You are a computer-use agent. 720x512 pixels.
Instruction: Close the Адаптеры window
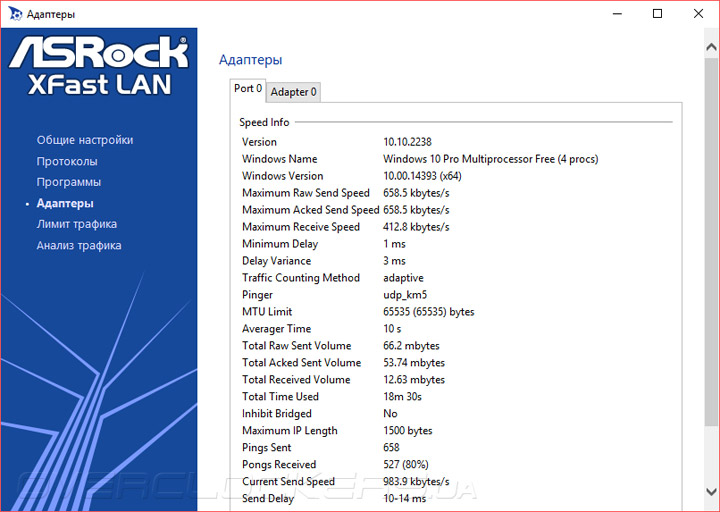pyautogui.click(x=698, y=14)
